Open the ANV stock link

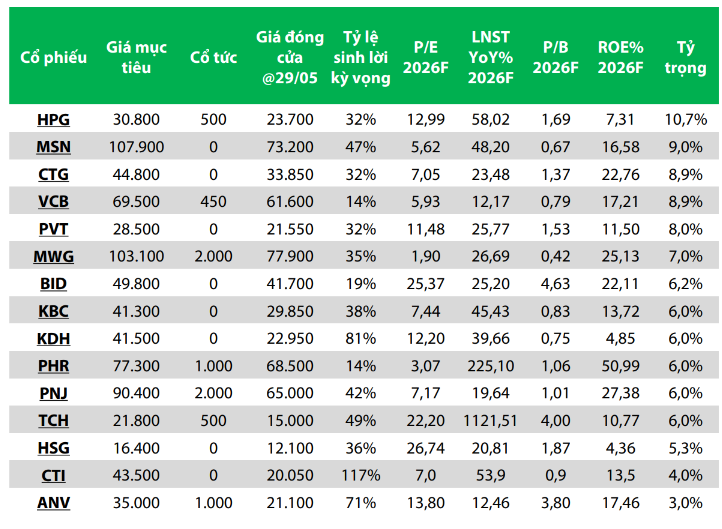[x=53, y=503]
